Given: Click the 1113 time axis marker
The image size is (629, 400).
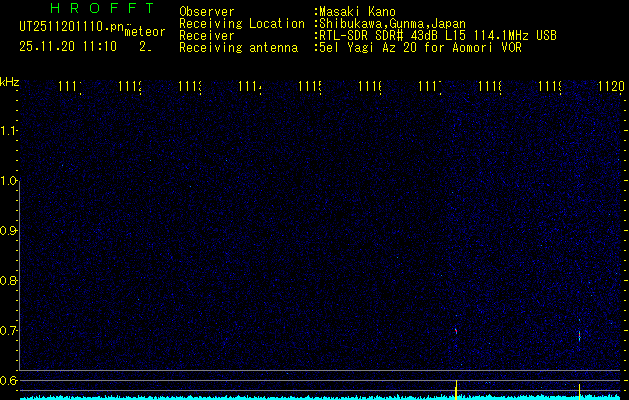Looking at the screenshot, I should coord(190,86).
